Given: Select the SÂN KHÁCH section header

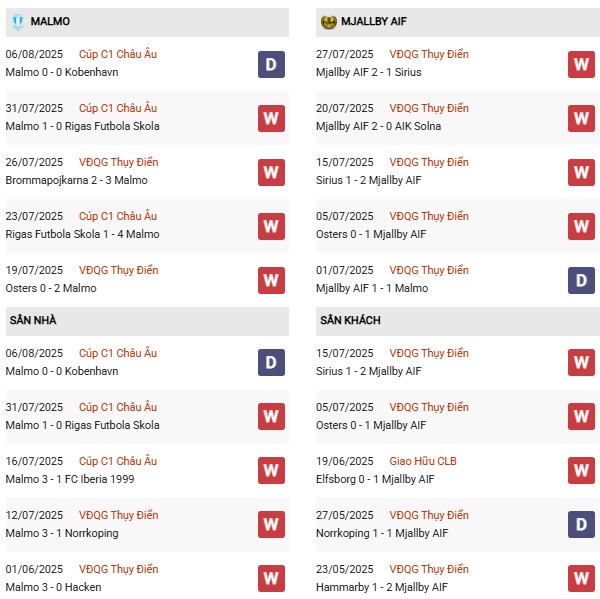Looking at the screenshot, I should pyautogui.click(x=350, y=320).
